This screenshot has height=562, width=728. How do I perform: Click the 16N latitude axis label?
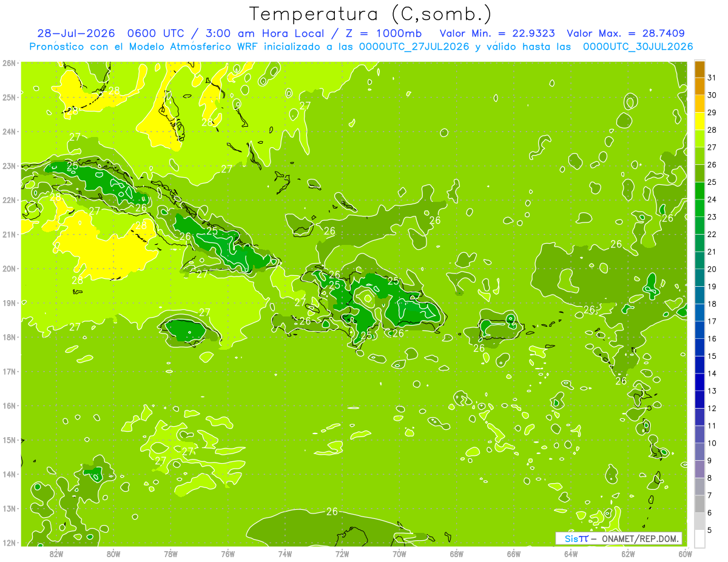click(x=9, y=406)
